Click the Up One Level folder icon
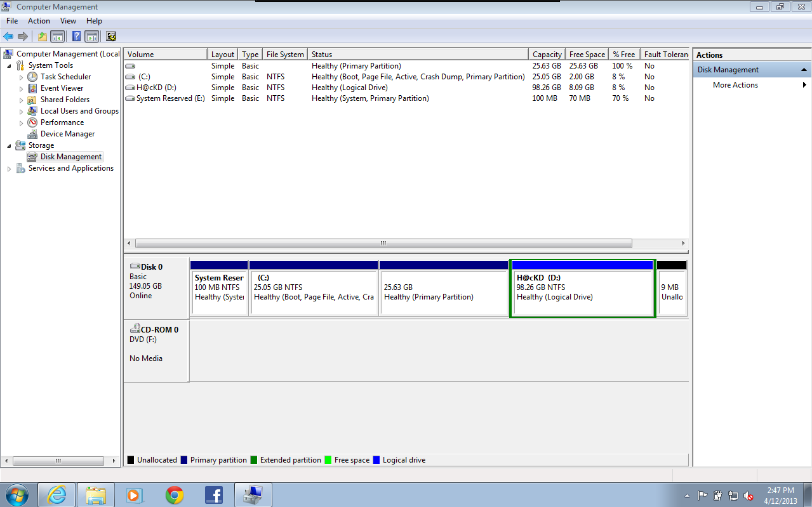The width and height of the screenshot is (812, 507). point(43,37)
